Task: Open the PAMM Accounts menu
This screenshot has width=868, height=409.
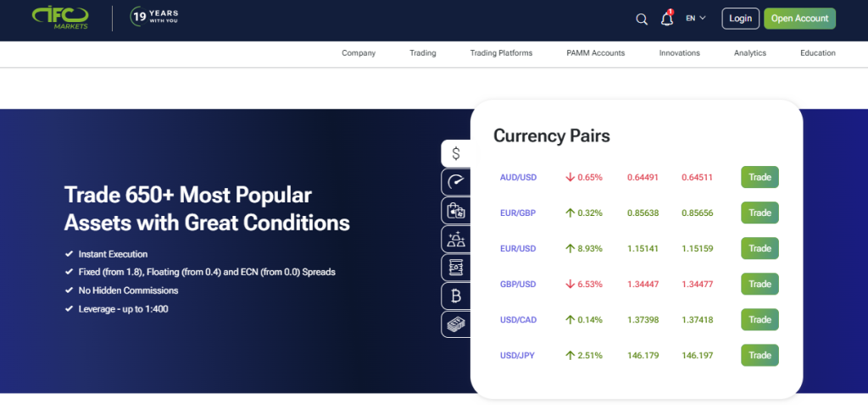Action: click(595, 53)
